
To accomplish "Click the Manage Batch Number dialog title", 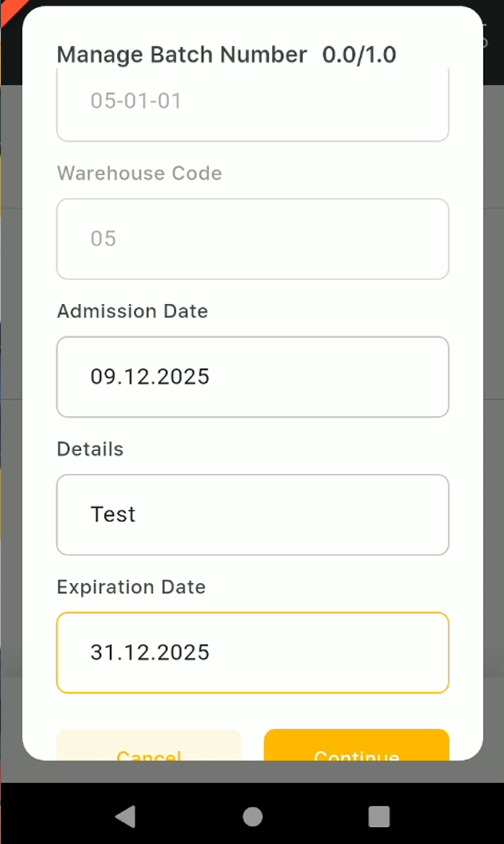I will pyautogui.click(x=182, y=55).
